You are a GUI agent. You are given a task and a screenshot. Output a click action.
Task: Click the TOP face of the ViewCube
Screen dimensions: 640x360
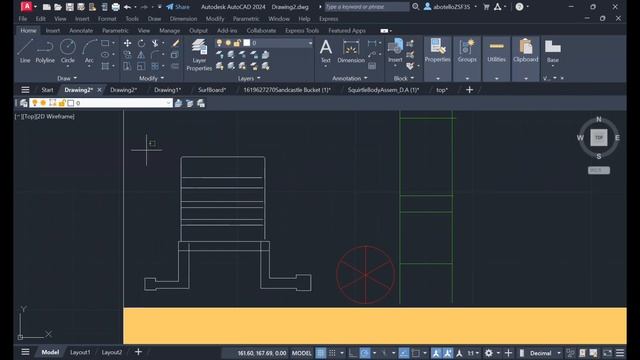click(599, 138)
